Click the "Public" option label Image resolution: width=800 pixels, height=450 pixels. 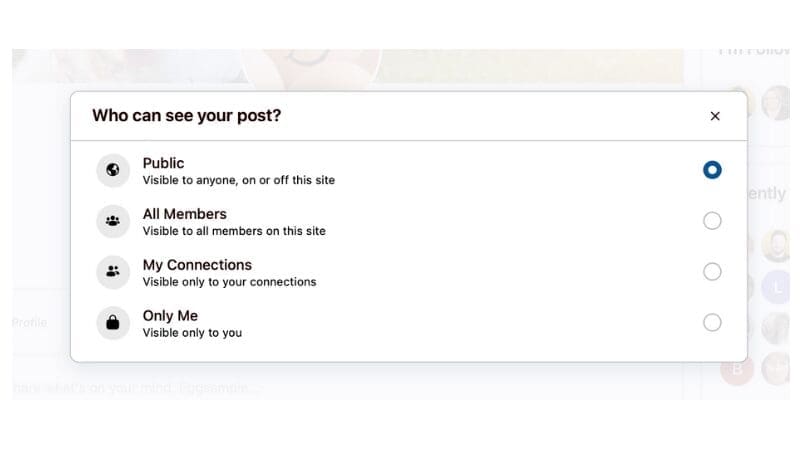(164, 163)
